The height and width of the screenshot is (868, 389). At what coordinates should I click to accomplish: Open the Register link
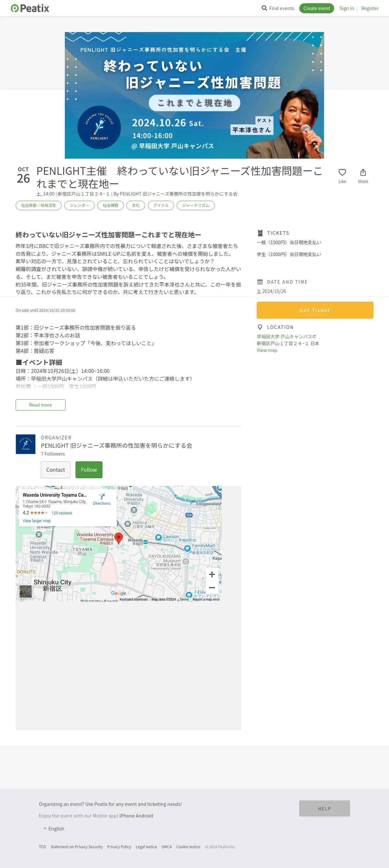[x=370, y=8]
